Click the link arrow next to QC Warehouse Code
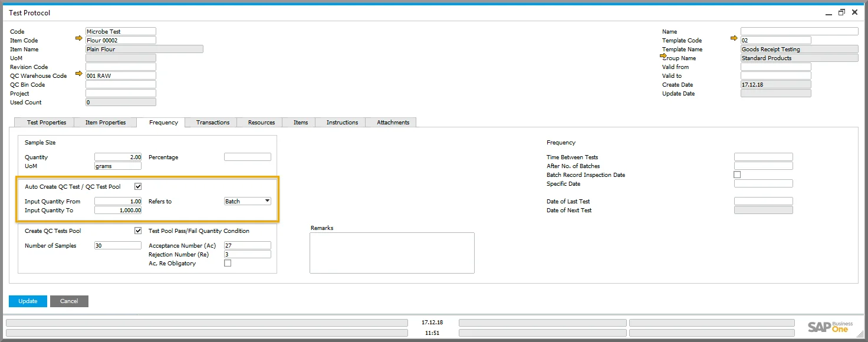This screenshot has height=342, width=868. [79, 74]
